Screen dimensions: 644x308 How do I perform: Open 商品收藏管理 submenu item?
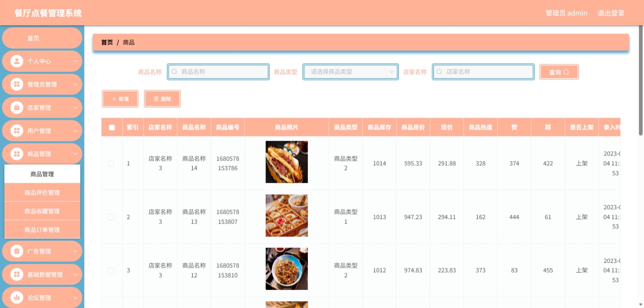click(42, 211)
